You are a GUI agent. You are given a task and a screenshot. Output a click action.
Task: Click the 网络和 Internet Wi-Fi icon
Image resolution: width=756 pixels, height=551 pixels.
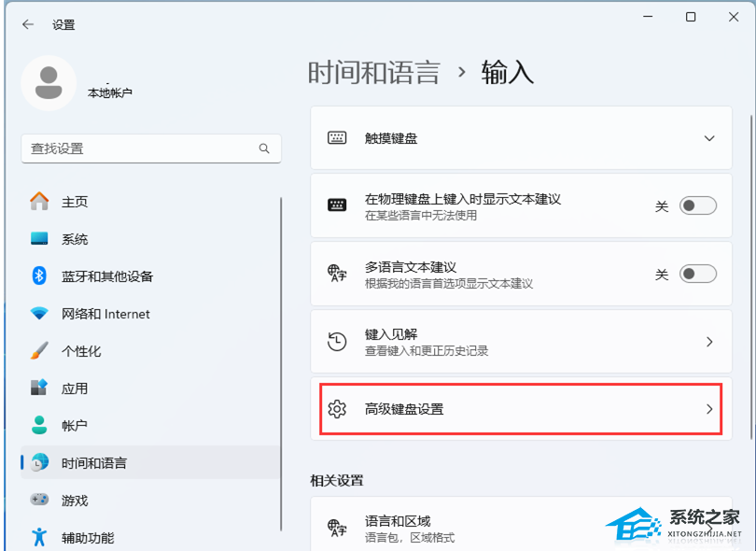(x=39, y=314)
